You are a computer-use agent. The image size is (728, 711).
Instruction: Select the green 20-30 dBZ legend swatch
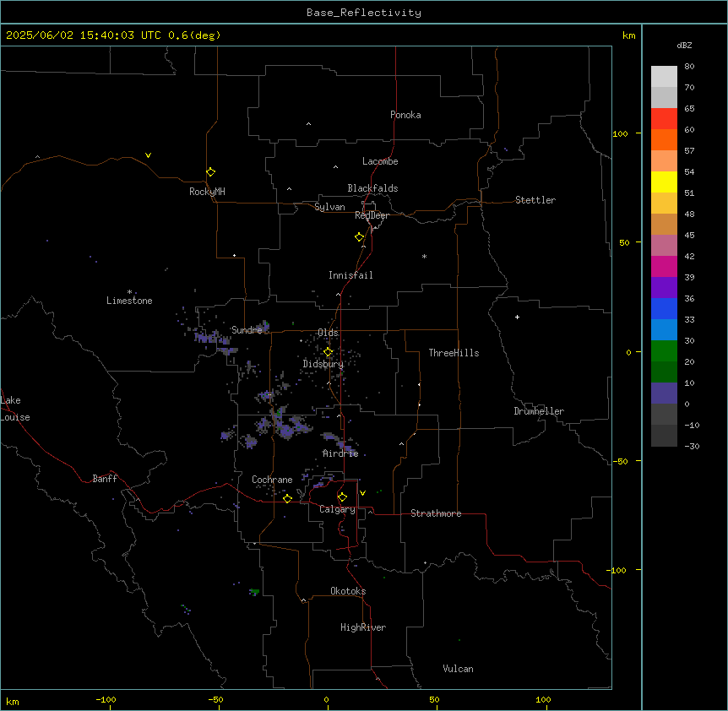pos(664,351)
